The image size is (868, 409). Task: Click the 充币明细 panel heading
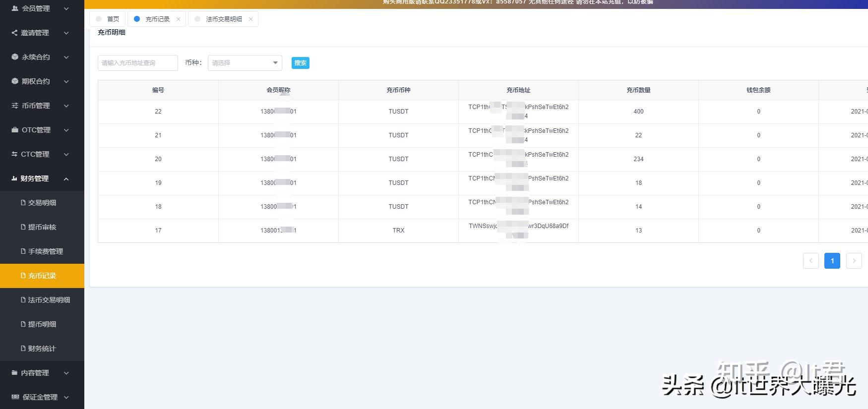pyautogui.click(x=112, y=32)
